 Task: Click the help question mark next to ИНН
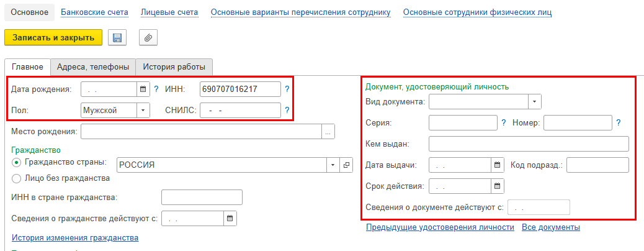point(287,89)
